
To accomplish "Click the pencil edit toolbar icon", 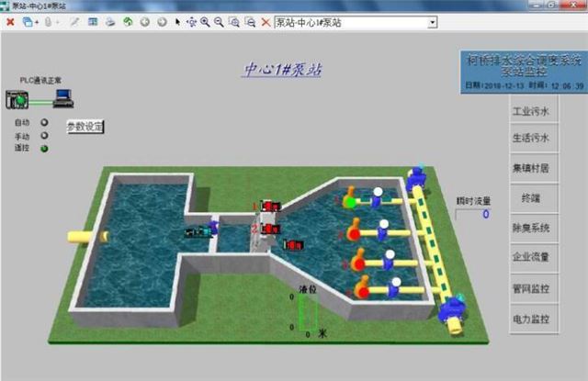I will tap(74, 22).
